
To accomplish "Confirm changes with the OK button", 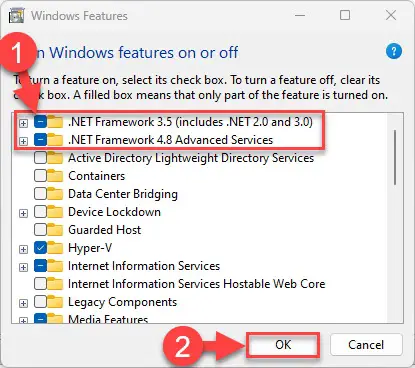I will pos(283,345).
